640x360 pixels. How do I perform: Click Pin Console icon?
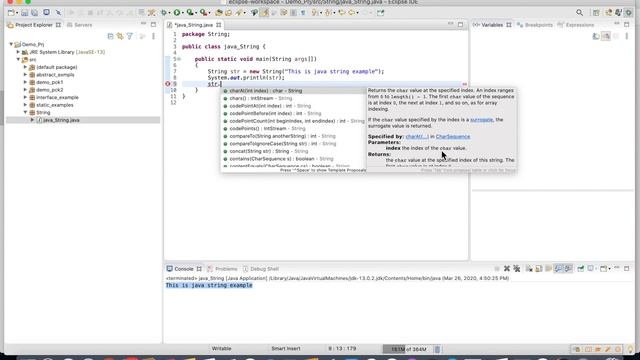(x=580, y=269)
